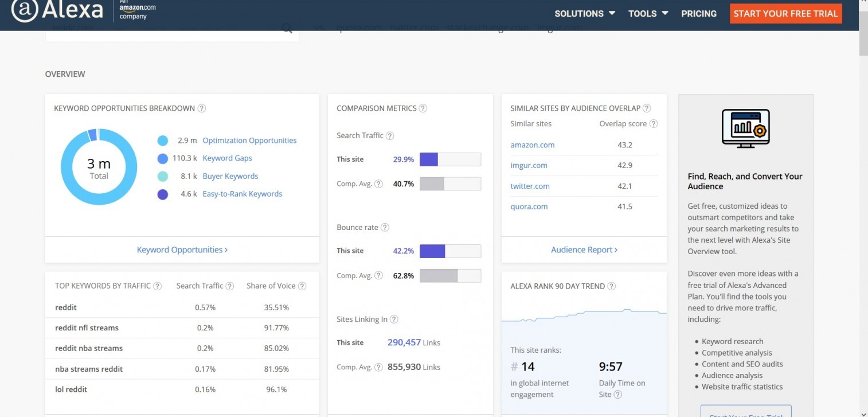Click the search magnifier icon
Viewport: 868px width, 417px height.
(x=287, y=29)
